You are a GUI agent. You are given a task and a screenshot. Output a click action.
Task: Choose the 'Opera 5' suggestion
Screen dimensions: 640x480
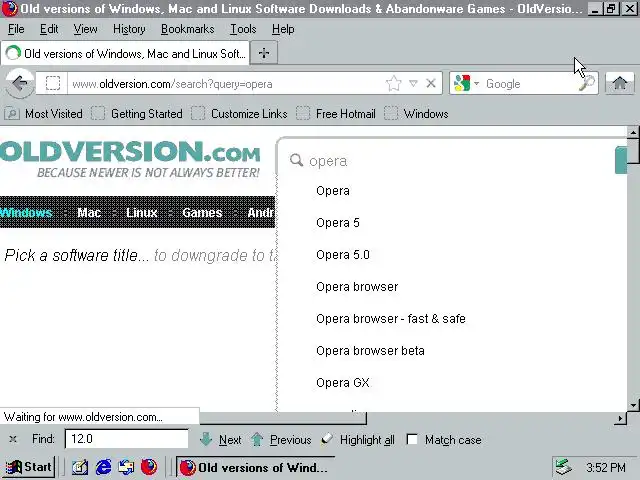pyautogui.click(x=338, y=222)
